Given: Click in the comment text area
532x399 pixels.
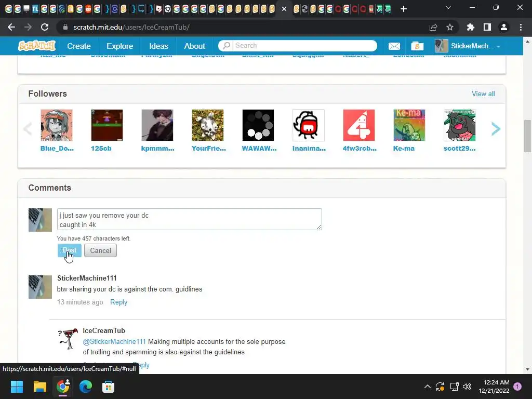Looking at the screenshot, I should click(189, 220).
